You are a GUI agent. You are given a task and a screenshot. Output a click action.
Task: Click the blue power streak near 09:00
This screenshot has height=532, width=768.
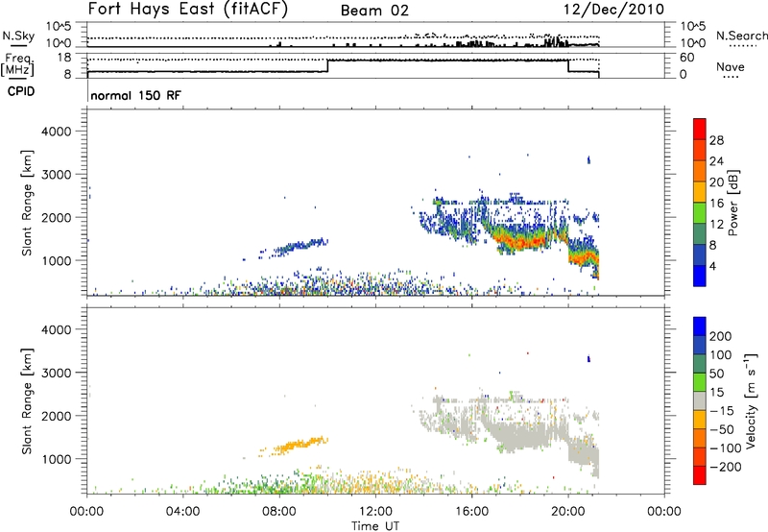(299, 247)
